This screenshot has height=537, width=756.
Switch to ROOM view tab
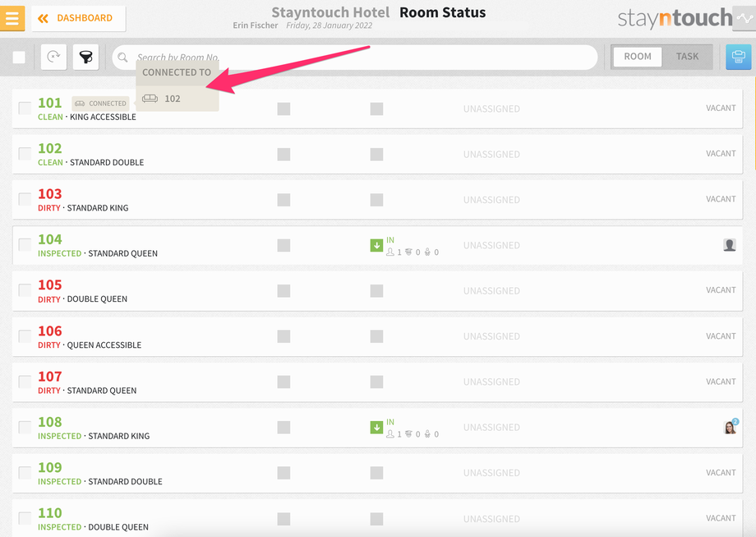click(x=638, y=57)
